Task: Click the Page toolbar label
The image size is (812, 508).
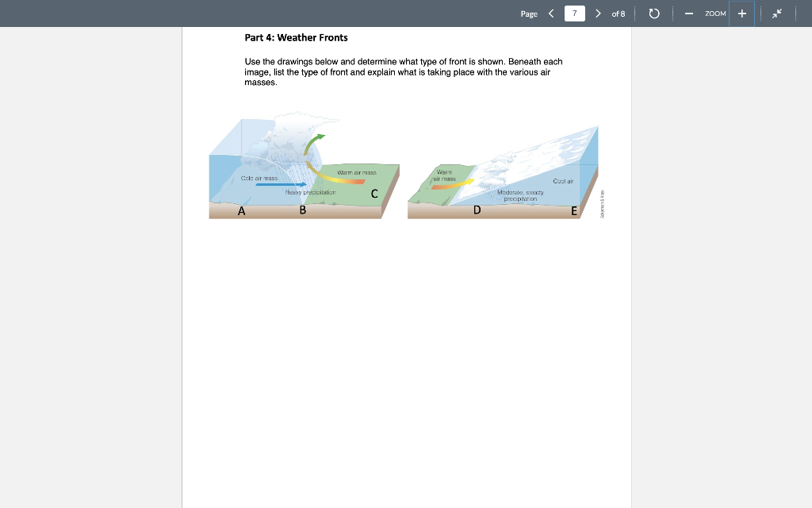Action: click(528, 13)
